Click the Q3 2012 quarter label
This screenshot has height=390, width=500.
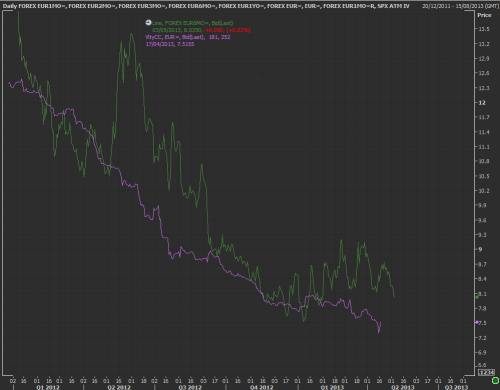pos(190,387)
